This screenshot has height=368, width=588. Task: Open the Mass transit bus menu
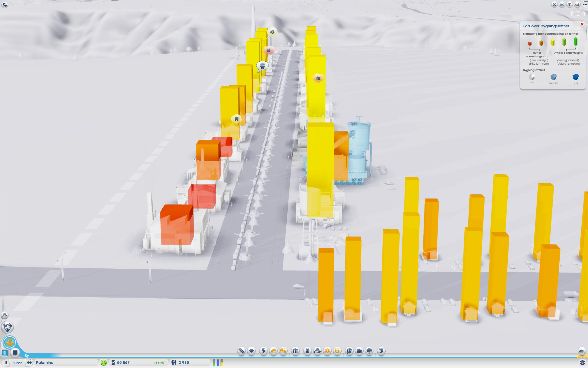coord(359,351)
